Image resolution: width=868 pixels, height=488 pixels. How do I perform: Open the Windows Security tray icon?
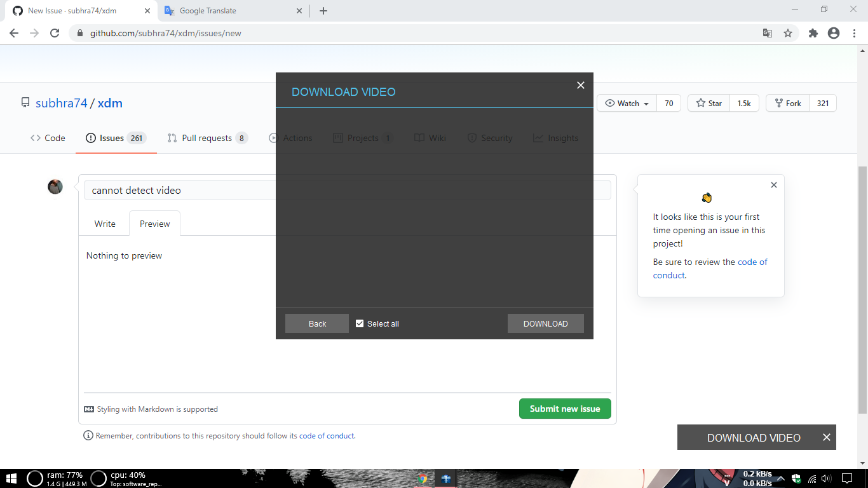(796, 478)
